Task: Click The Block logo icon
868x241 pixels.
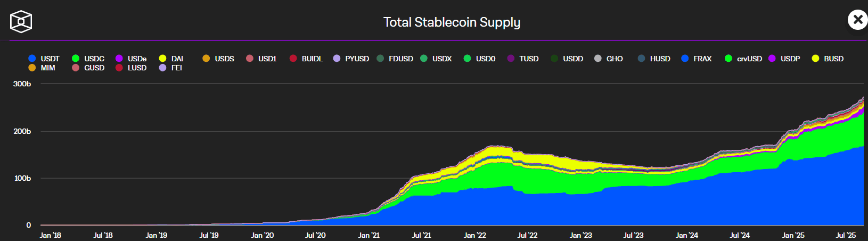Action: pyautogui.click(x=21, y=22)
